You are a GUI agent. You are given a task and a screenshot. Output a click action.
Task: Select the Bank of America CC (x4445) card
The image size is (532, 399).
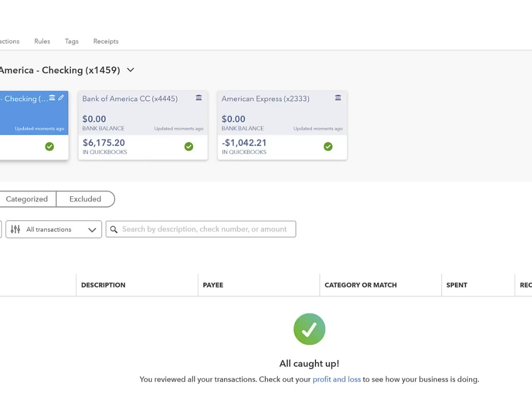coord(143,125)
